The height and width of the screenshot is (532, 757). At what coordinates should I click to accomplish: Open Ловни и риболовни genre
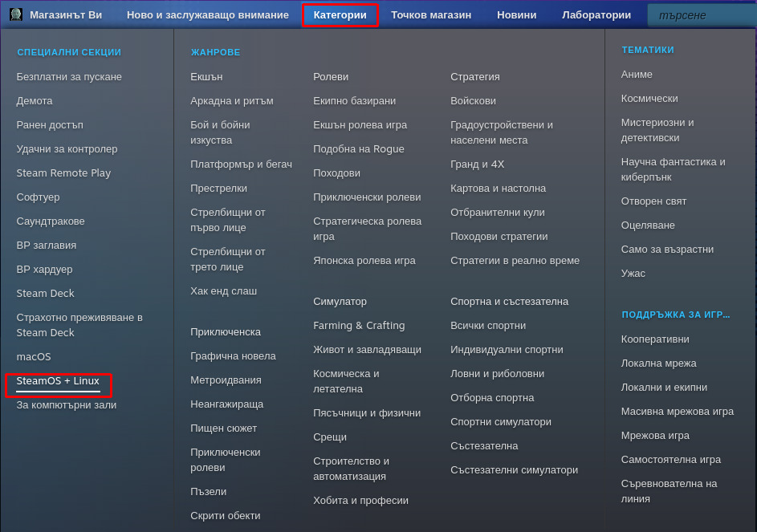[x=497, y=374]
